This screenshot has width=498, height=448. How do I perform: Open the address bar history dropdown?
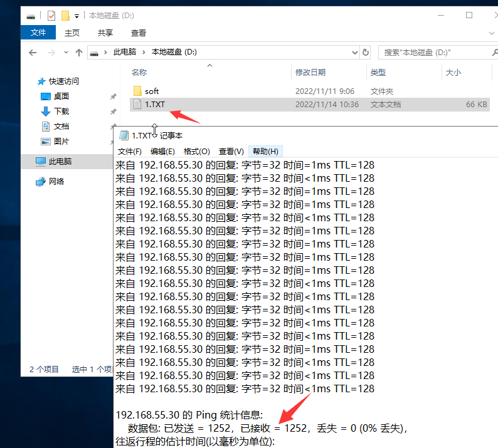pos(355,53)
